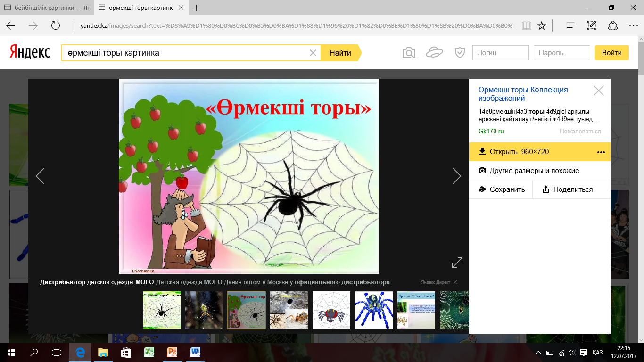Screen dimensions: 644x362
Task: Open the MOLO детской одежды ad link
Action: point(215,282)
